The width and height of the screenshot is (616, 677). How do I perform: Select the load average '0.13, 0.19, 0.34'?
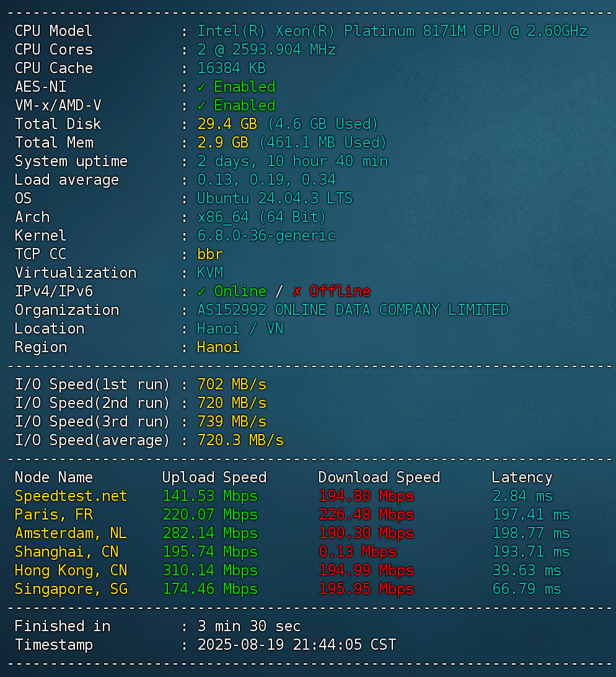point(266,180)
